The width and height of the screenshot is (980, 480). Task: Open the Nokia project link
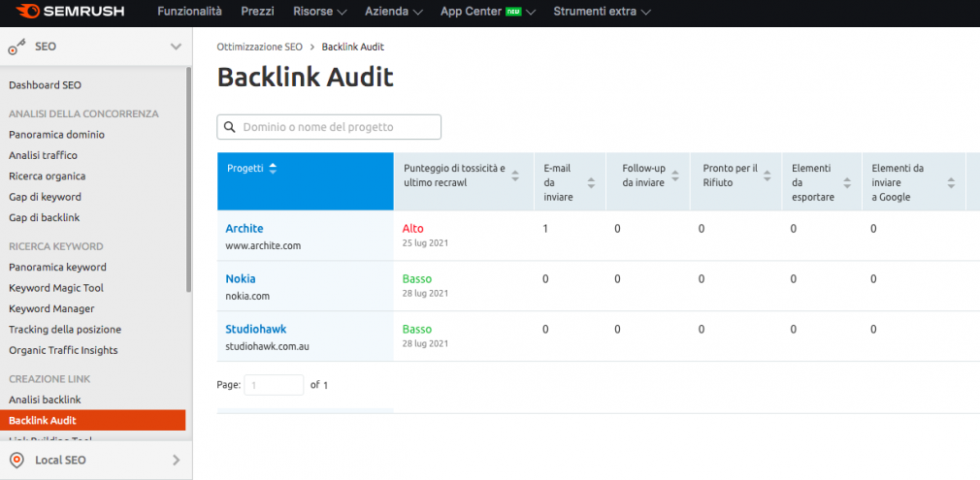coord(241,278)
